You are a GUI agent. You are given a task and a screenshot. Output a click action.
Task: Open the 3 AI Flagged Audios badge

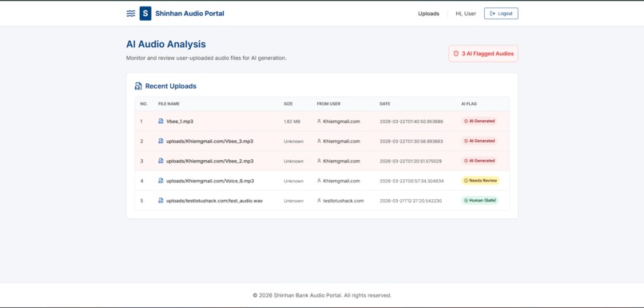click(x=483, y=54)
